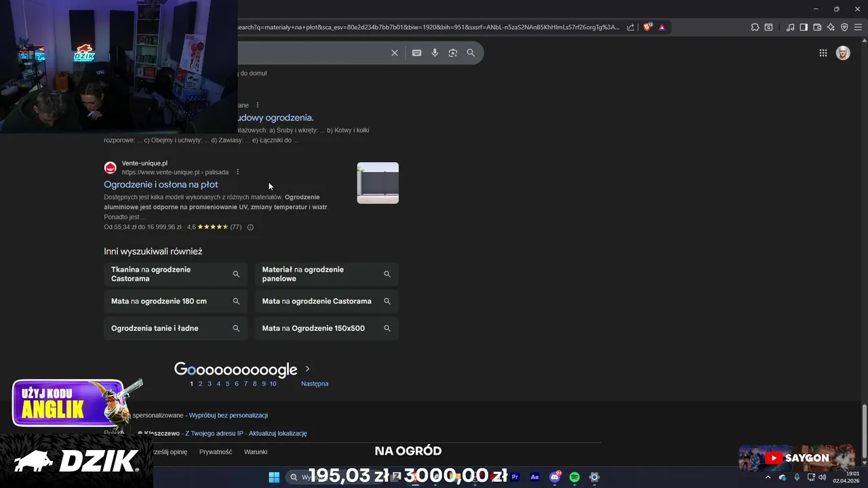This screenshot has height=488, width=868.
Task: Open the Windows Start menu
Action: pos(274,477)
